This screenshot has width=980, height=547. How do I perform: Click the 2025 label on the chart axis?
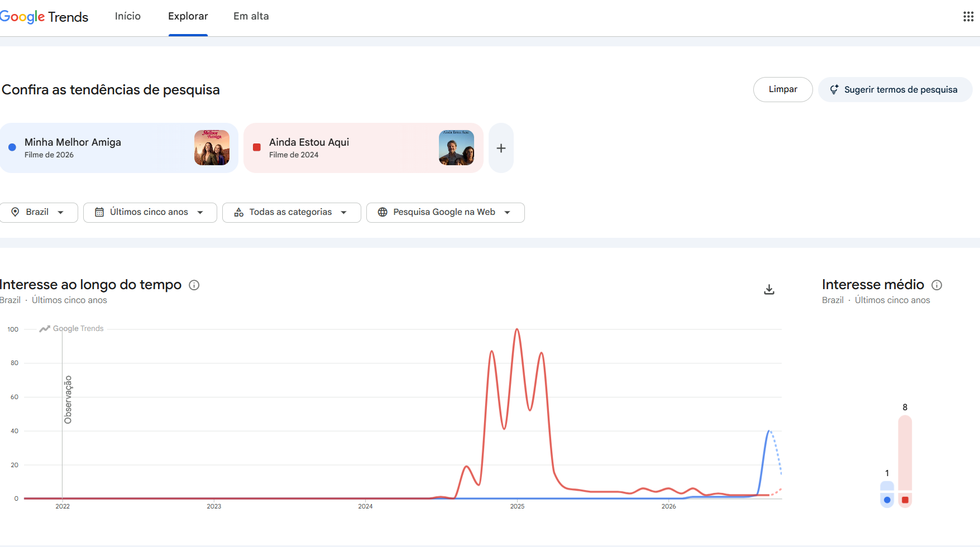(517, 506)
